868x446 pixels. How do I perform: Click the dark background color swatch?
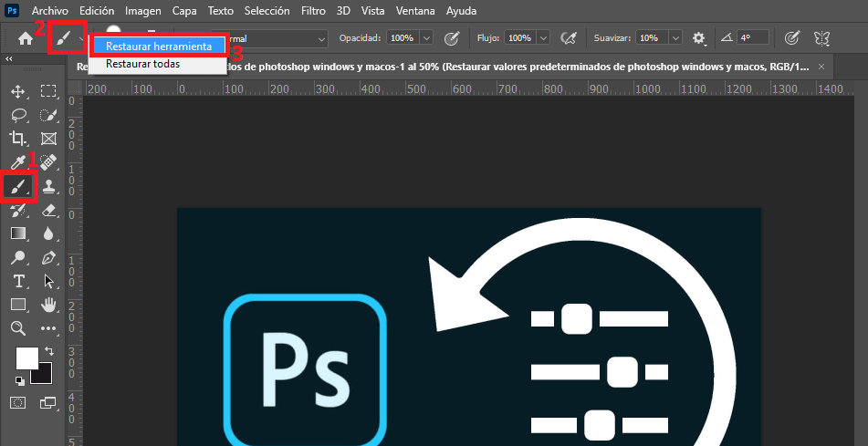(43, 375)
